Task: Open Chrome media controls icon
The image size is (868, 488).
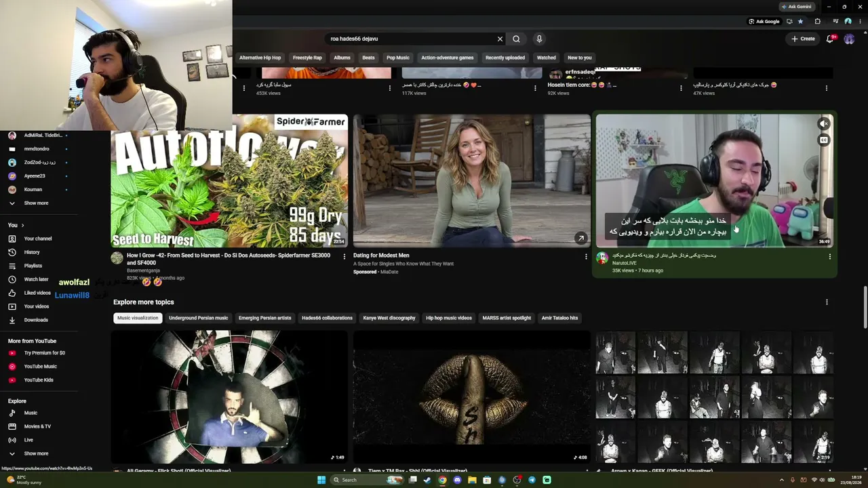Action: [x=835, y=21]
